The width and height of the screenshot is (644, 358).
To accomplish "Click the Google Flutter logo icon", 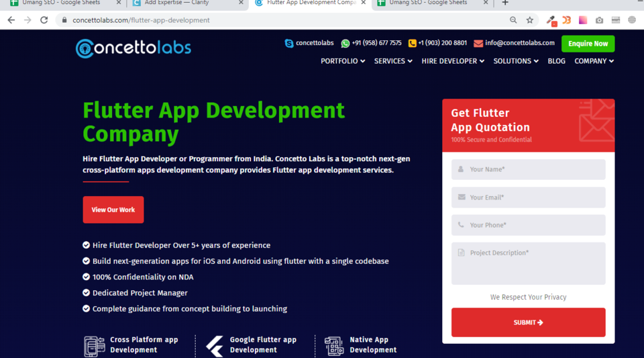I will [215, 346].
